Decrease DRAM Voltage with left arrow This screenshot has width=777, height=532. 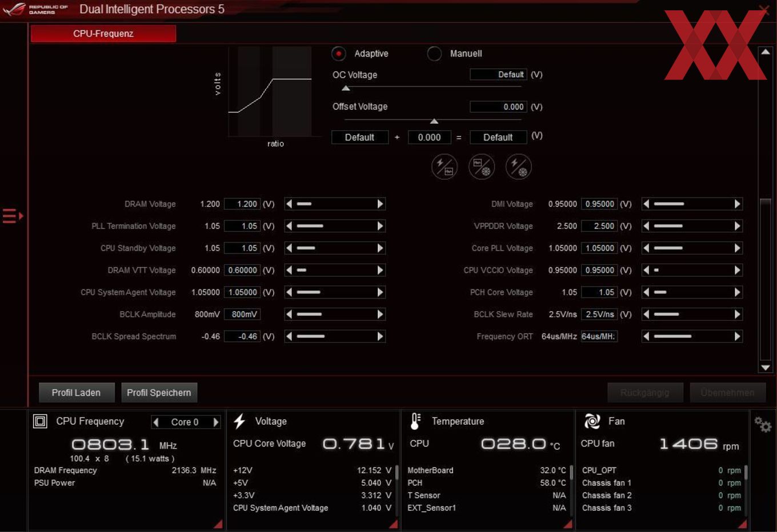tap(289, 204)
